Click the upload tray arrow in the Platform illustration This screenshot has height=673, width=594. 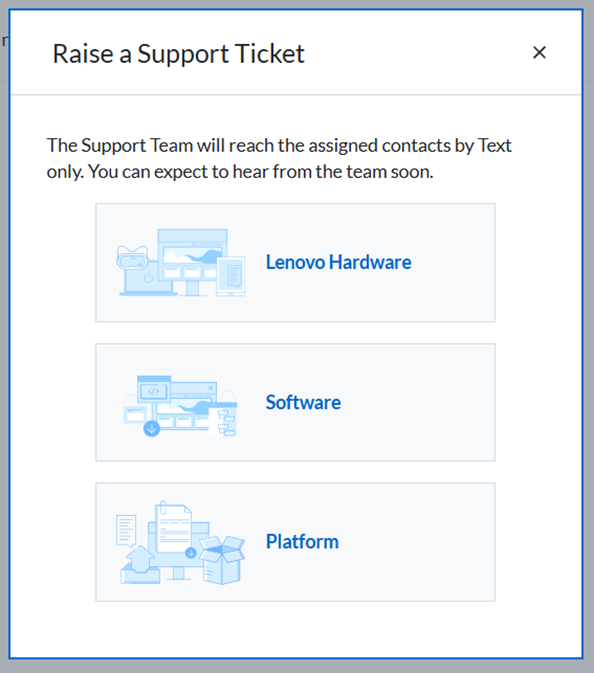point(140,565)
